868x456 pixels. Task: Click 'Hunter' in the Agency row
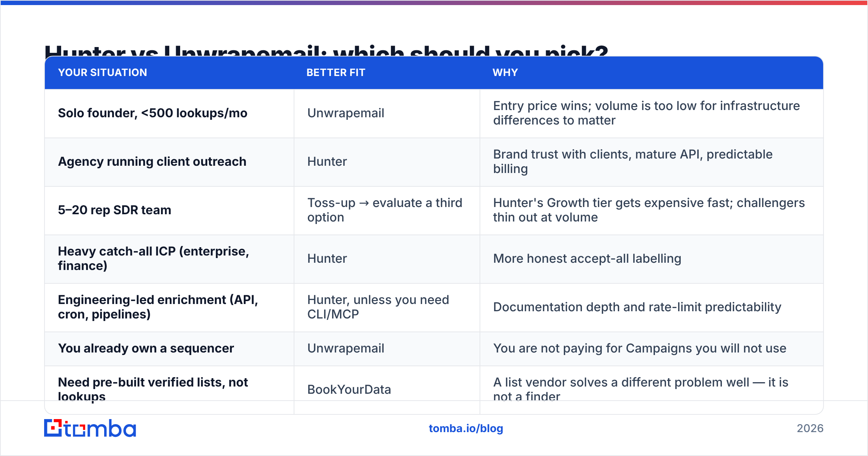[x=327, y=161]
